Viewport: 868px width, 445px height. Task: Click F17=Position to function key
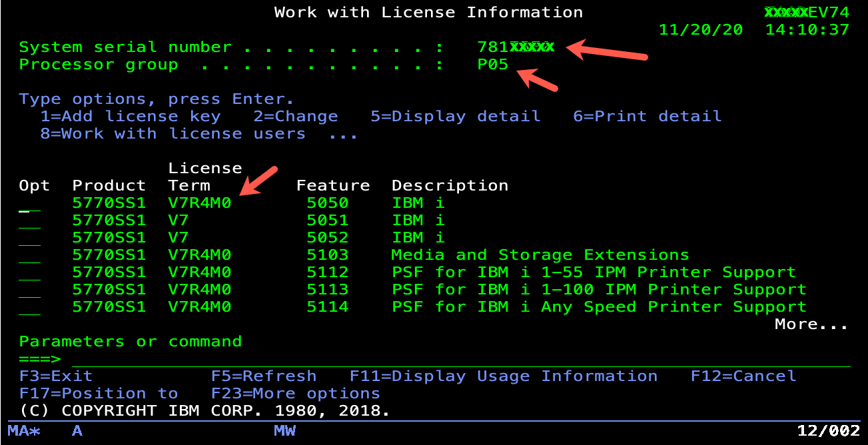[99, 394]
